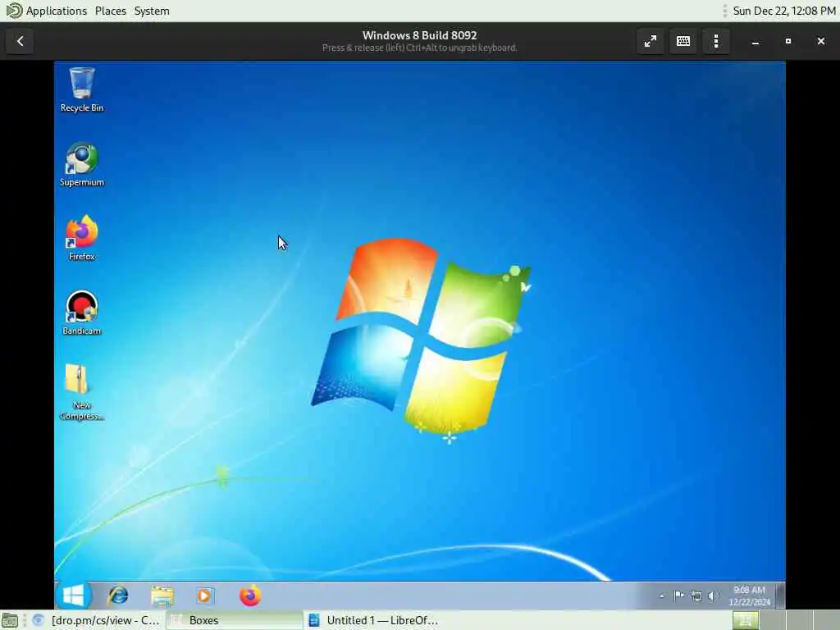Switch to Untitled 1 LibreOffice window

(x=372, y=620)
